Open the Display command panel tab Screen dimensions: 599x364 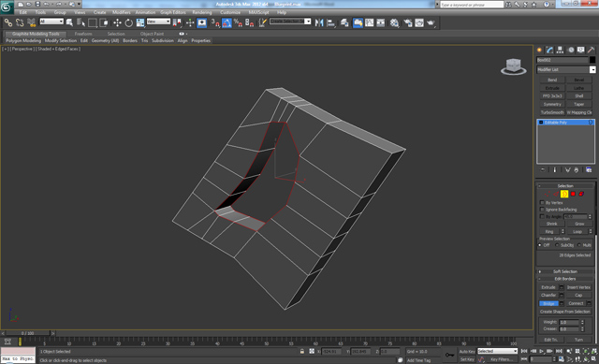tap(581, 50)
